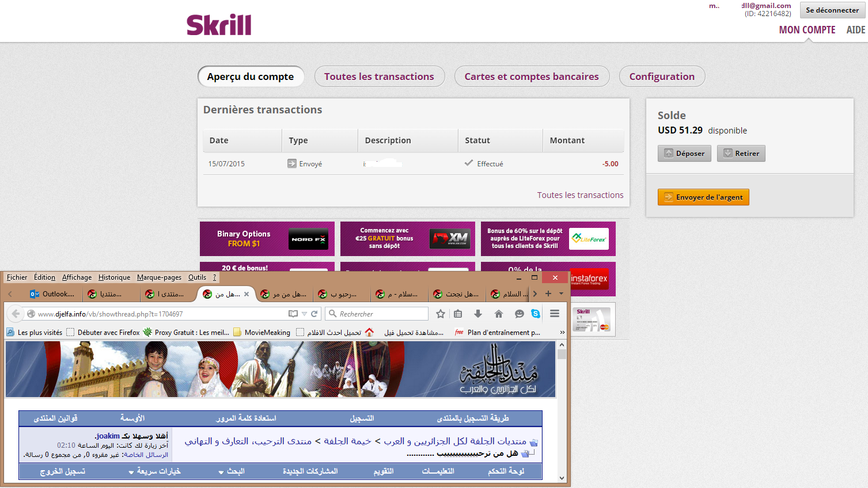Click the Skrill prepaid card thumbnail

[593, 319]
